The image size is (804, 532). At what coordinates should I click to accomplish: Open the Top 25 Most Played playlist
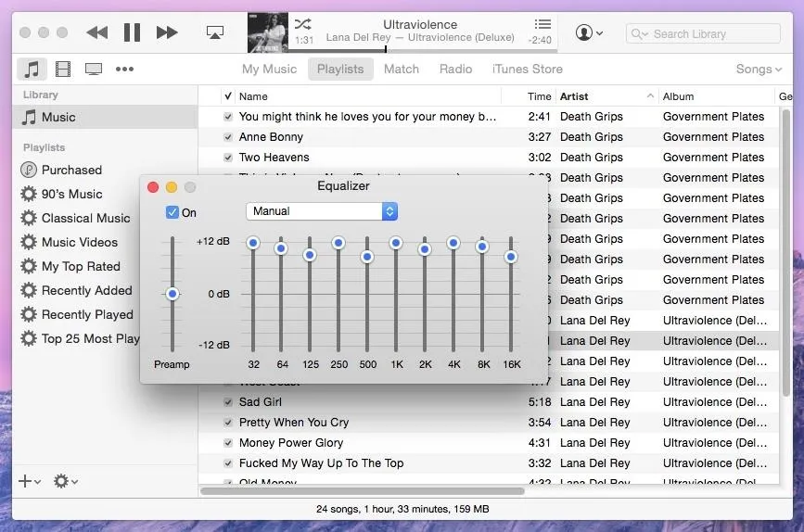pyautogui.click(x=80, y=338)
